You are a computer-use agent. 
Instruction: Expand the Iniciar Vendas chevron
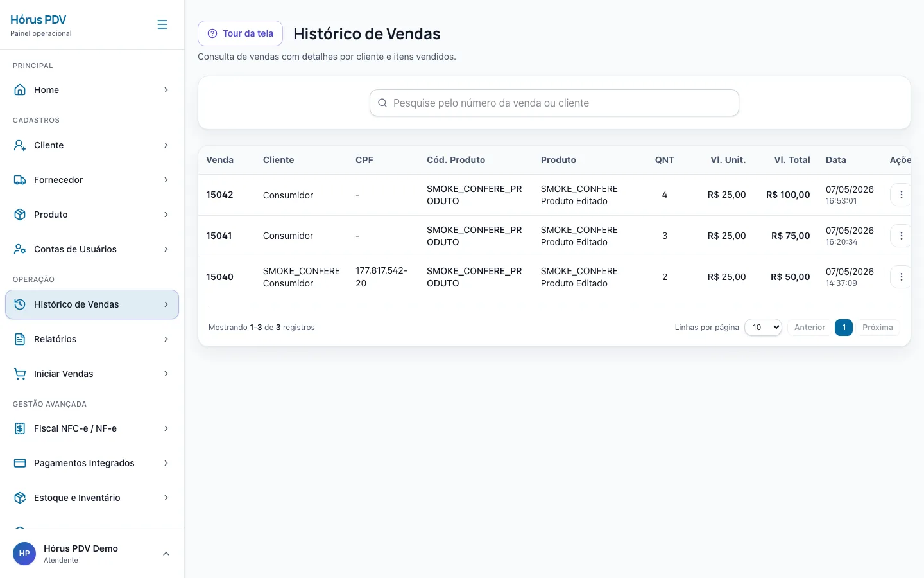pos(166,374)
